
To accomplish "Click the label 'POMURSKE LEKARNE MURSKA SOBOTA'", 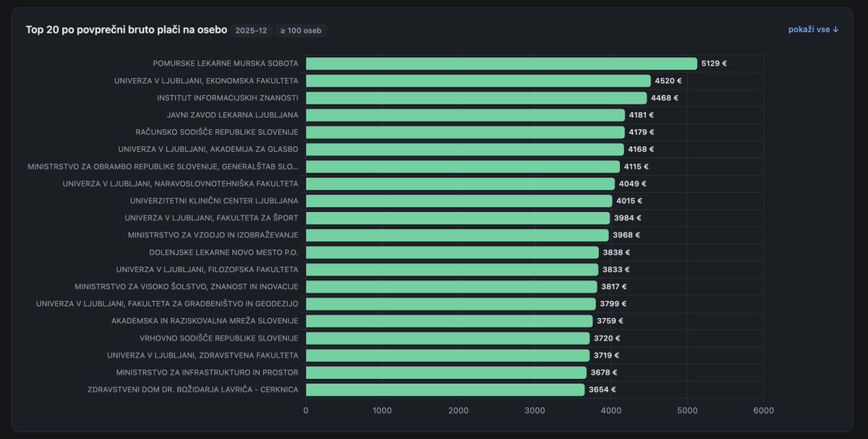I will (x=226, y=64).
